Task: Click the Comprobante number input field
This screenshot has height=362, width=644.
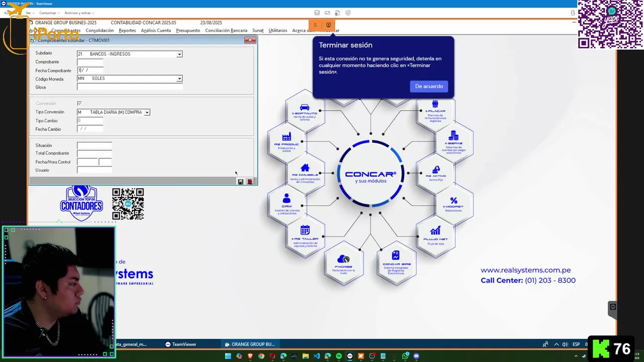Action: [x=90, y=62]
